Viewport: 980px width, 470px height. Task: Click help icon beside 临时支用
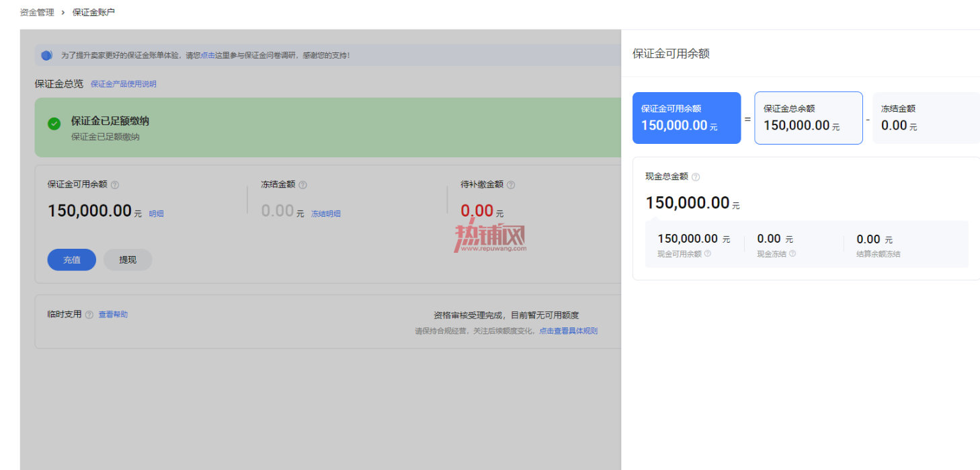tap(89, 315)
